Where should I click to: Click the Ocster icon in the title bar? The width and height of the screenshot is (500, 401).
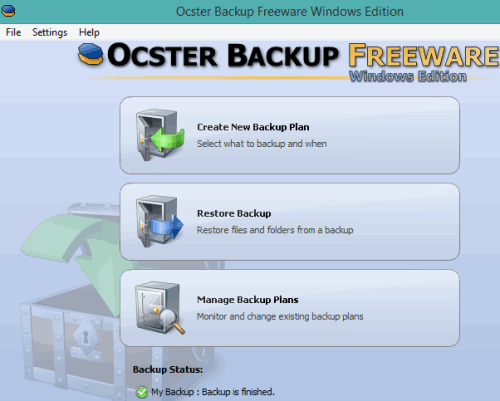tap(8, 11)
